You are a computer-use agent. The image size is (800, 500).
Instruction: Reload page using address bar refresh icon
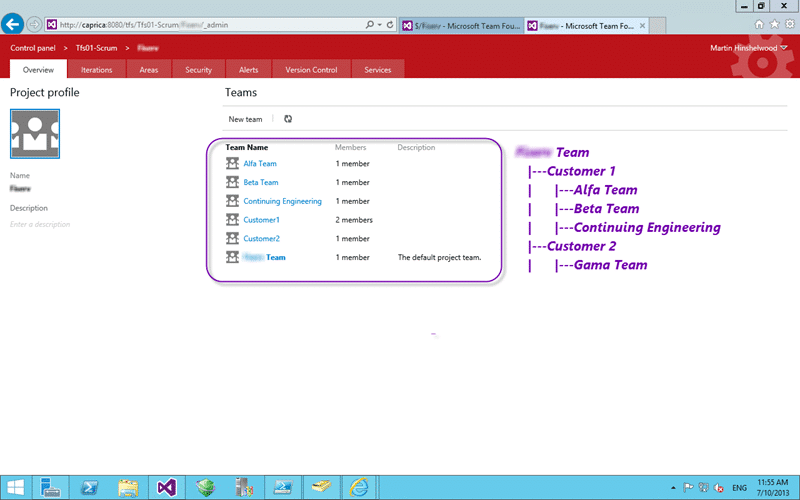click(390, 24)
